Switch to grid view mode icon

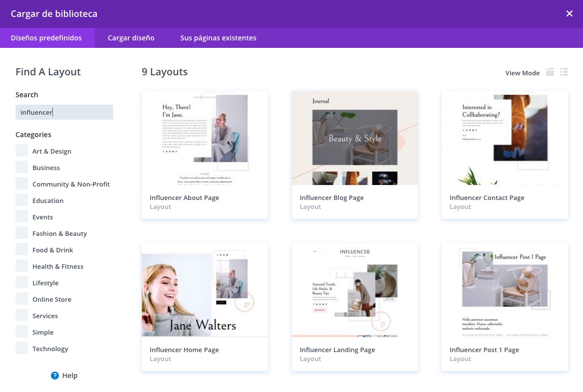click(x=550, y=72)
